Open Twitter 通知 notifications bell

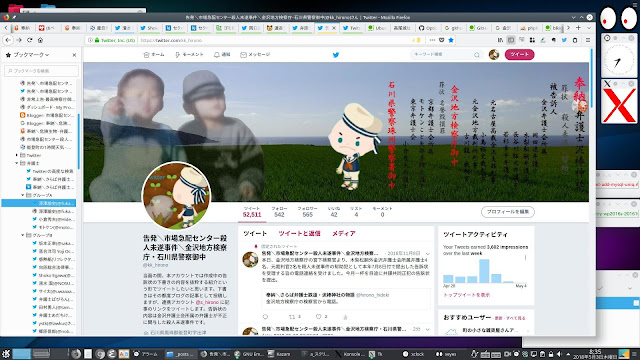coord(222,55)
